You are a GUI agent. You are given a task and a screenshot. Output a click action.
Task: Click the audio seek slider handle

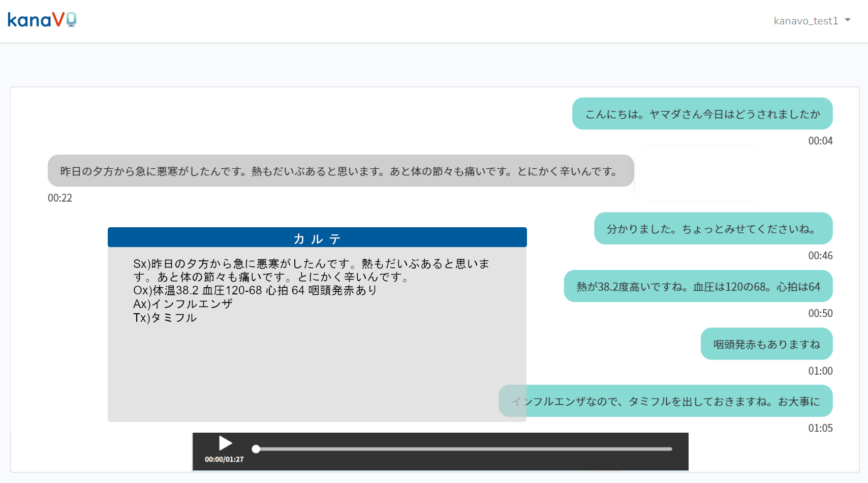(x=256, y=449)
